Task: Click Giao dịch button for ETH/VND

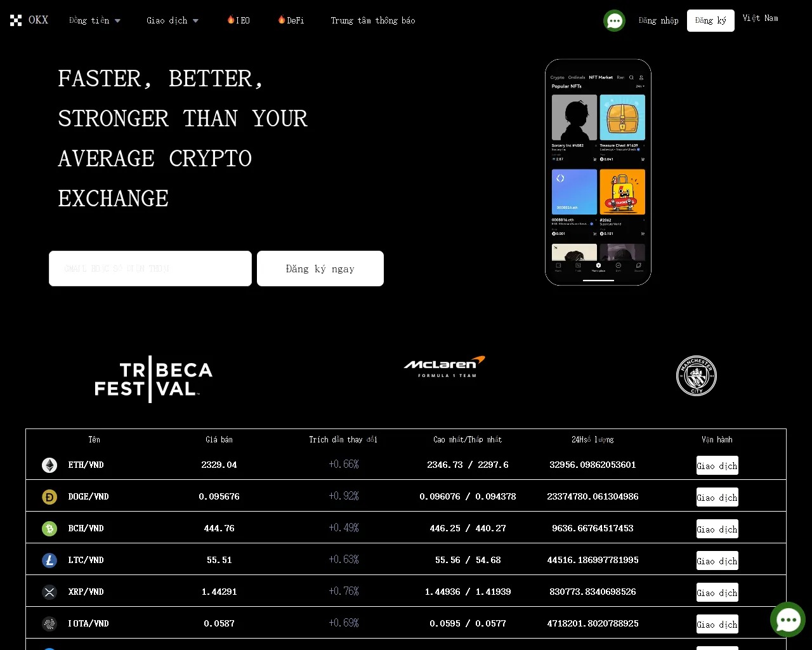Action: 717,465
